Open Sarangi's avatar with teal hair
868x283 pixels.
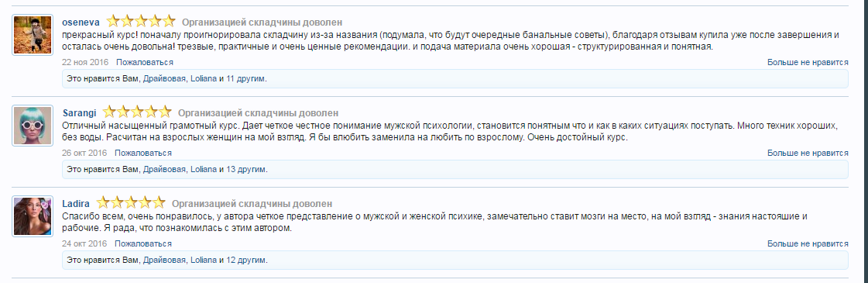[x=32, y=126]
